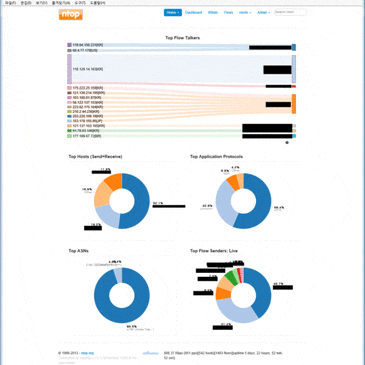365x365 pixels.
Task: Expand the Hosts dropdown menu
Action: pos(245,12)
